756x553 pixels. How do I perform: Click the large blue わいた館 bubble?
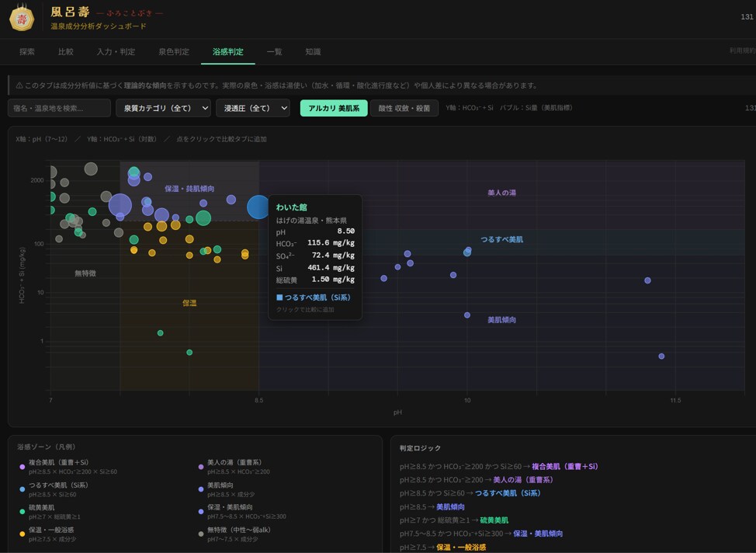pos(258,207)
